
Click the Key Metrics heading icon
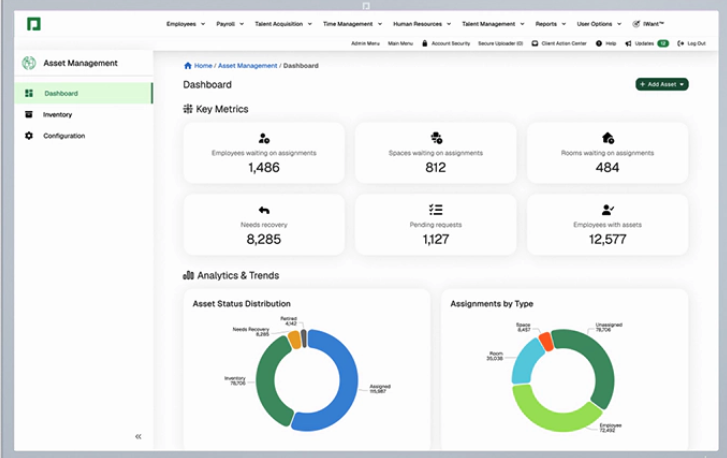tap(188, 109)
